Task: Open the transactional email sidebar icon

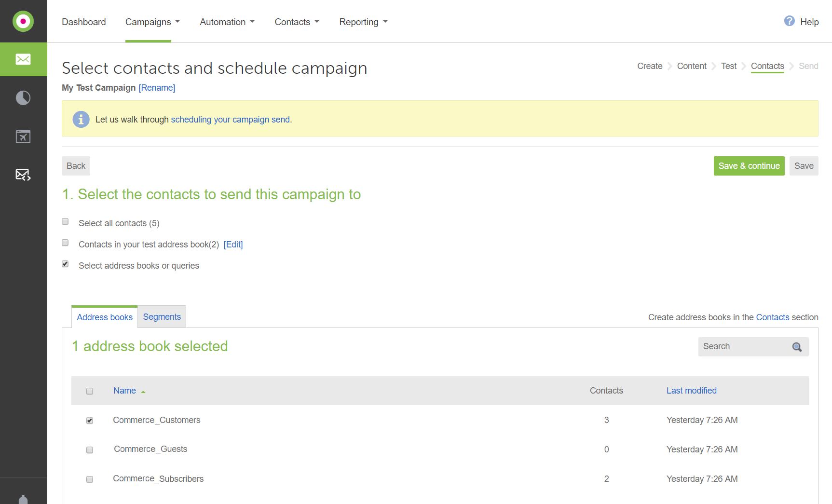Action: tap(23, 175)
